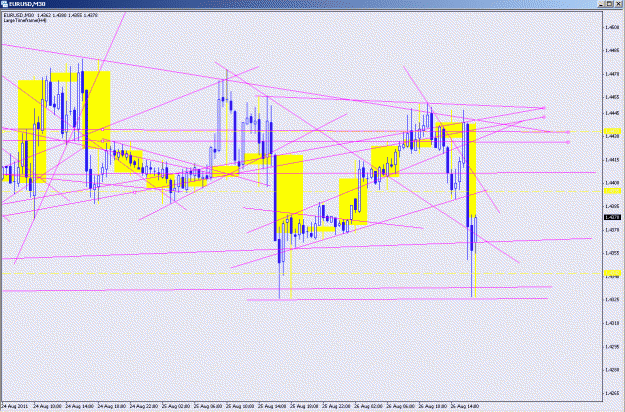Click the 1.4355 price axis label
The width and height of the screenshot is (625, 412).
(612, 253)
